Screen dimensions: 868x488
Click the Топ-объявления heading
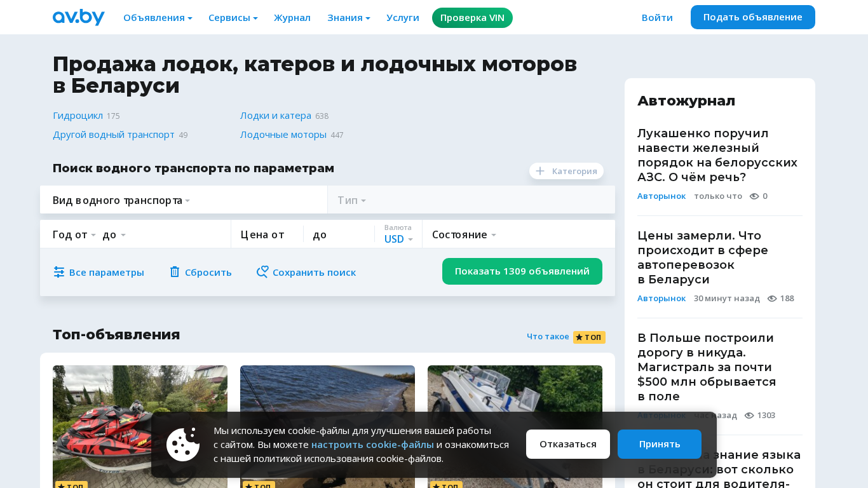(x=116, y=335)
